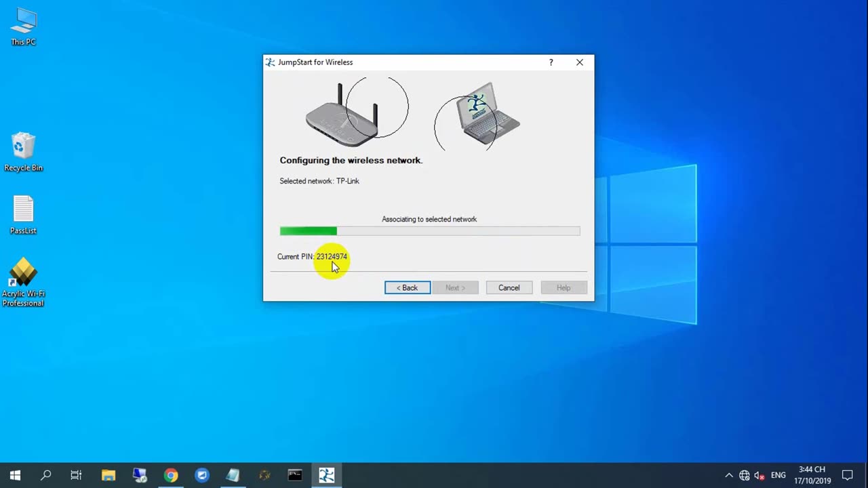Switch to Google Chrome in taskbar
Screen dimensions: 868x488
(171, 475)
